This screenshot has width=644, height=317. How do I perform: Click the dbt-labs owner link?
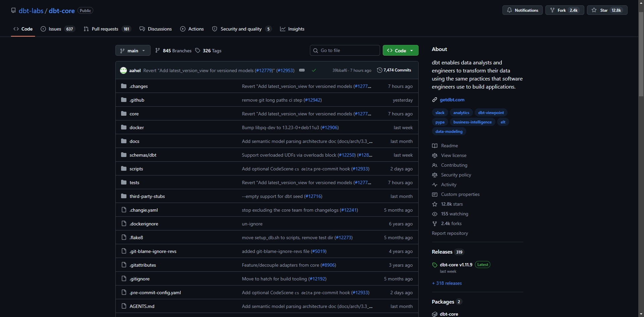coord(31,10)
